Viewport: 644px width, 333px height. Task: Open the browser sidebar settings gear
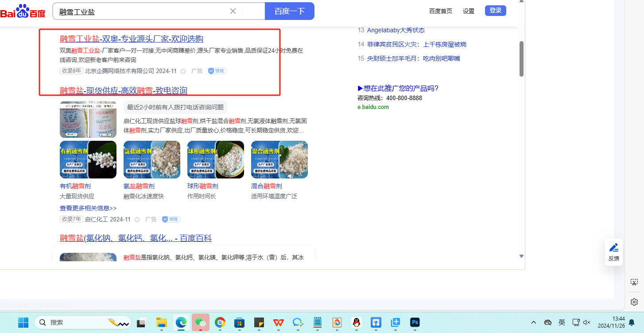(x=634, y=302)
